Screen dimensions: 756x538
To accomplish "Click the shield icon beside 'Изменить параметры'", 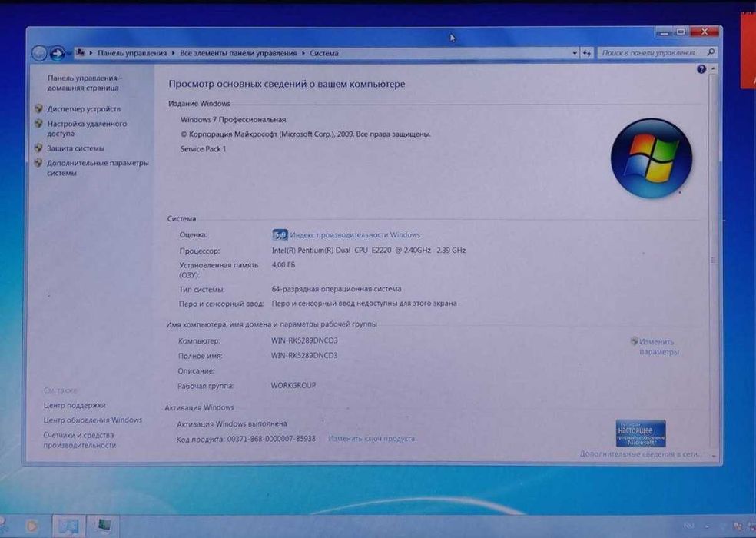I will coord(634,341).
